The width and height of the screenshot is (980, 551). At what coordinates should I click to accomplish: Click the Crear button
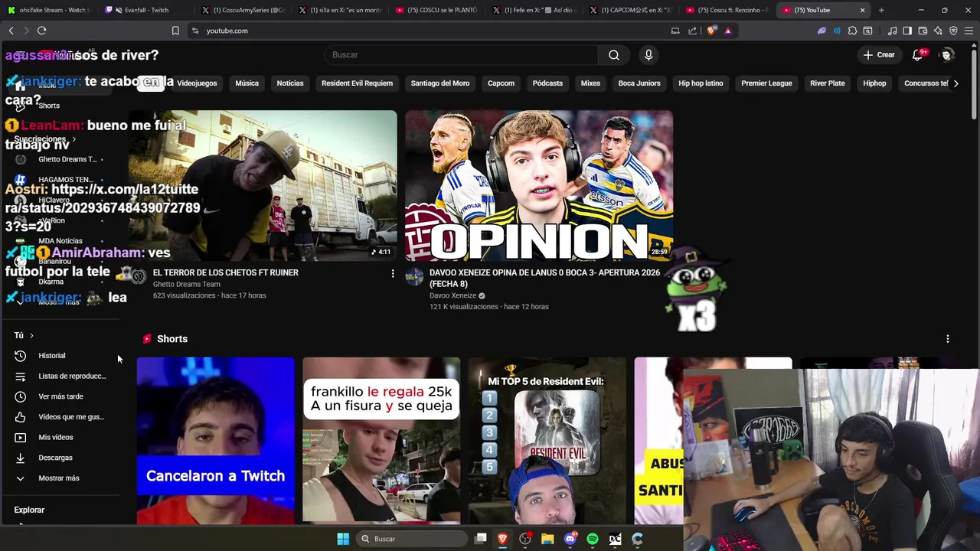click(879, 55)
